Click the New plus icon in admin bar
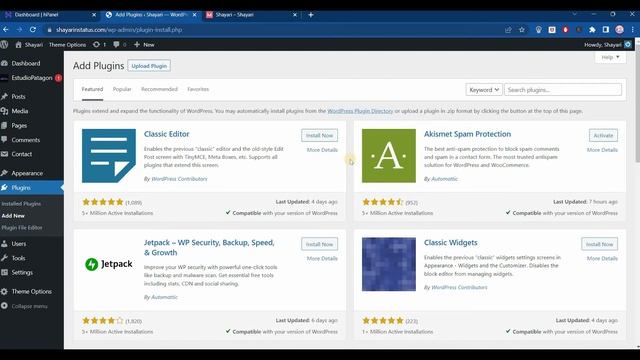The height and width of the screenshot is (360, 640). (137, 44)
